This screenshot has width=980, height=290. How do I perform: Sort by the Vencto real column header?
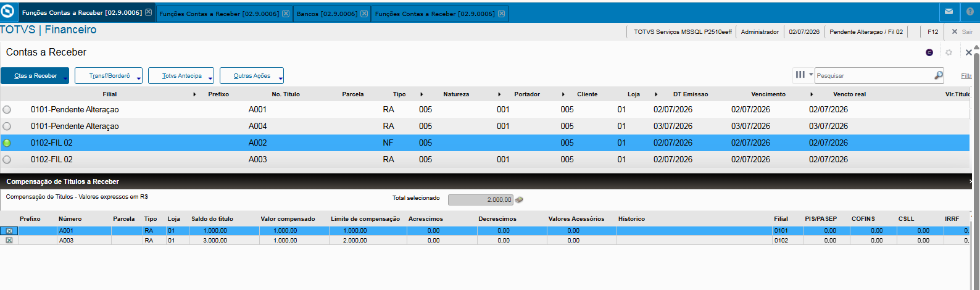(850, 94)
